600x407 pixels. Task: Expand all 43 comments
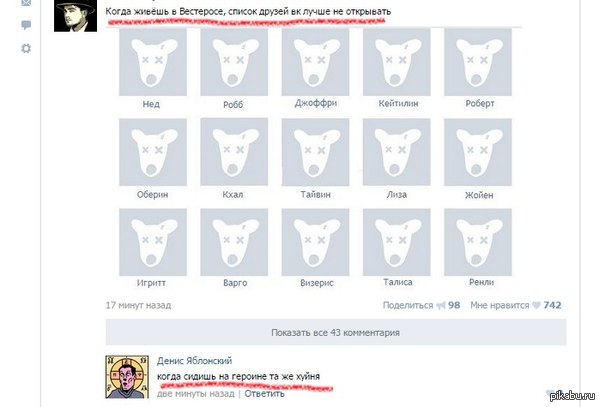[336, 333]
